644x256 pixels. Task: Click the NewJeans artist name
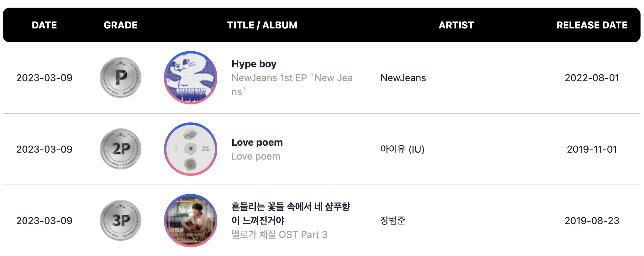pos(403,78)
